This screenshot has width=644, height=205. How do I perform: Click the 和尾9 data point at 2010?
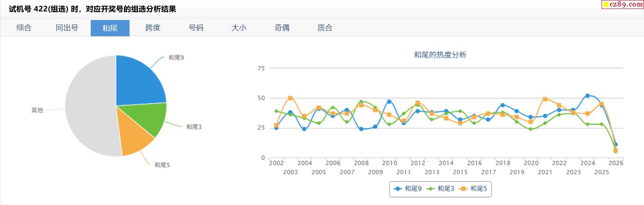pos(389,102)
